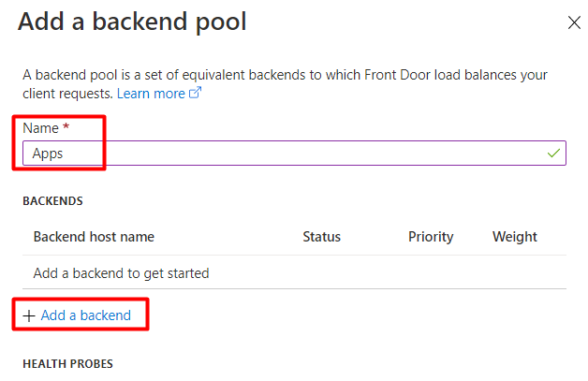Click the red required asterisk beside Name
The height and width of the screenshot is (381, 588).
click(66, 127)
